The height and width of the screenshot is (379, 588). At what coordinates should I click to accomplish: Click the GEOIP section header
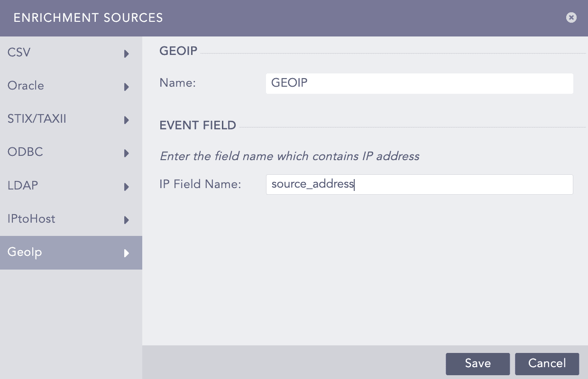pos(178,51)
